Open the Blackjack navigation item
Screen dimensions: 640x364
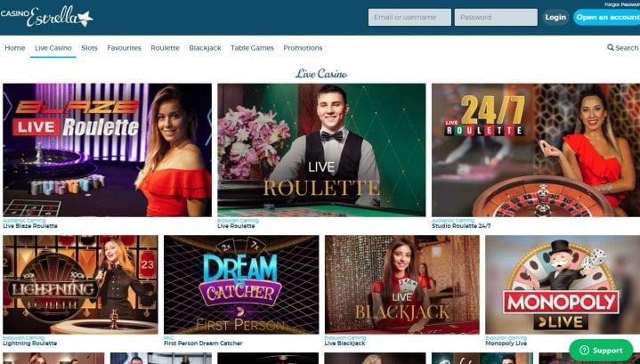tap(205, 48)
